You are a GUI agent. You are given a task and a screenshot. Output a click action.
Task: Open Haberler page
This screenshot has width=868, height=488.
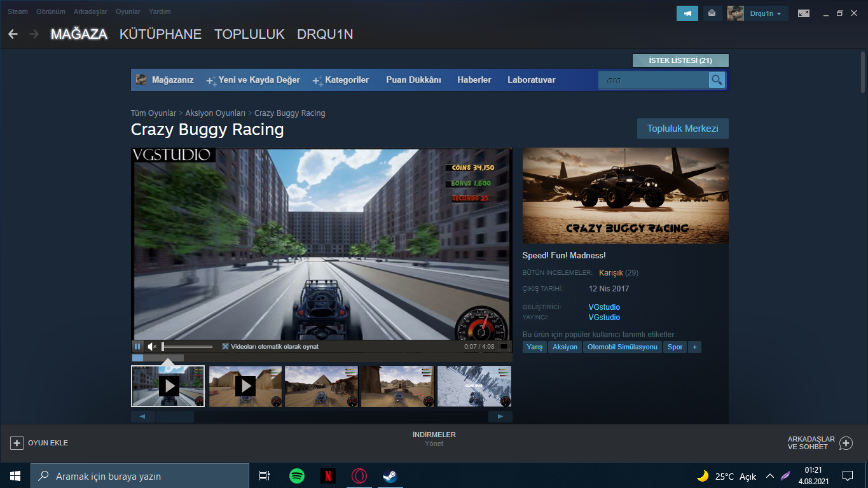click(474, 80)
